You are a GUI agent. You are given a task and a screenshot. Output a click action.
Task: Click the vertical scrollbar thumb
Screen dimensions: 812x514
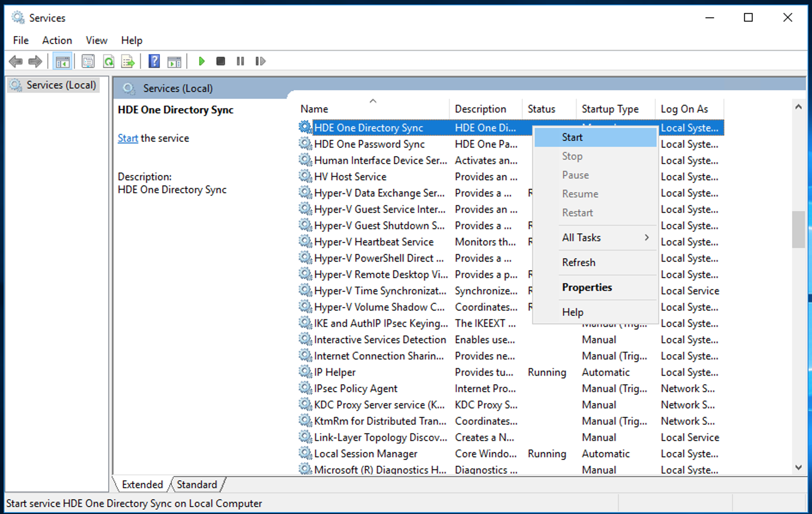(798, 229)
